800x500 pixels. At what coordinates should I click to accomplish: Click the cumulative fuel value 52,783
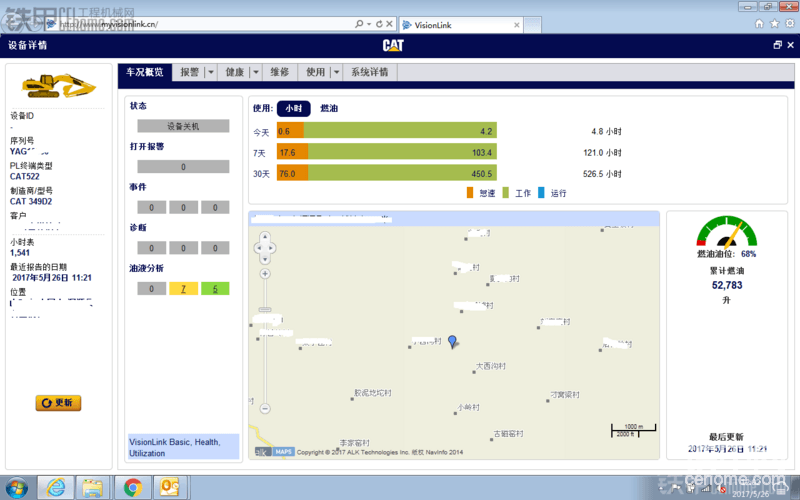coord(727,285)
